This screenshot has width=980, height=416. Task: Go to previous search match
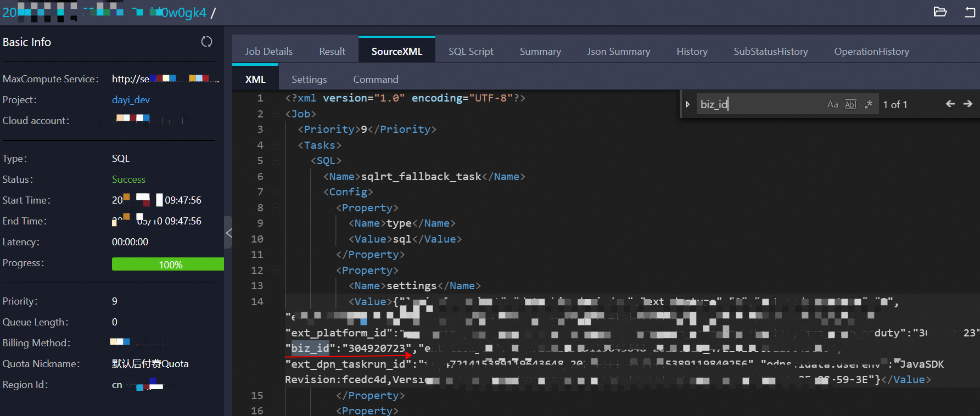[x=950, y=104]
